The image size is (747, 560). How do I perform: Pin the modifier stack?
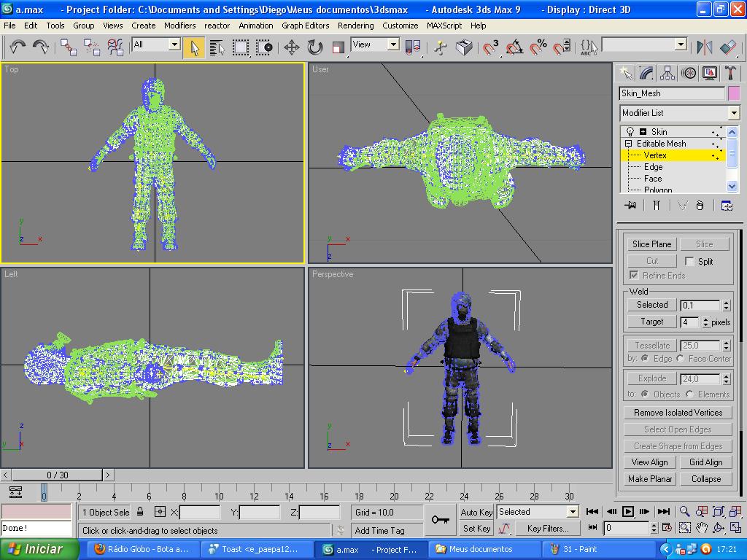(x=630, y=206)
